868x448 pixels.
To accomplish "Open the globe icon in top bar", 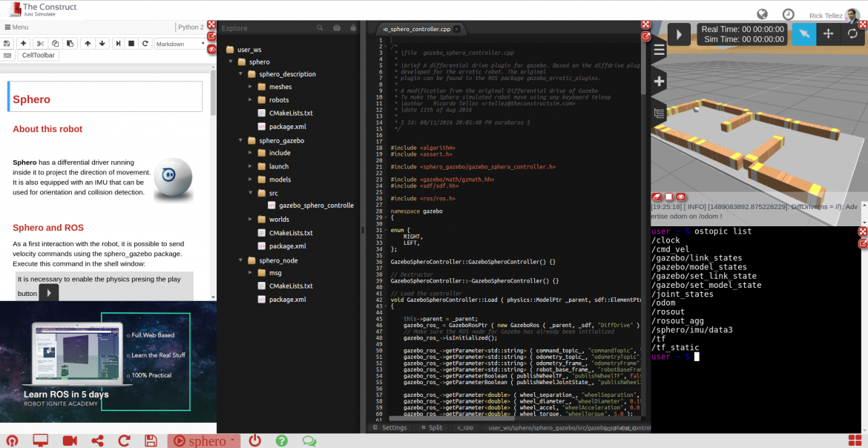I will pyautogui.click(x=762, y=14).
